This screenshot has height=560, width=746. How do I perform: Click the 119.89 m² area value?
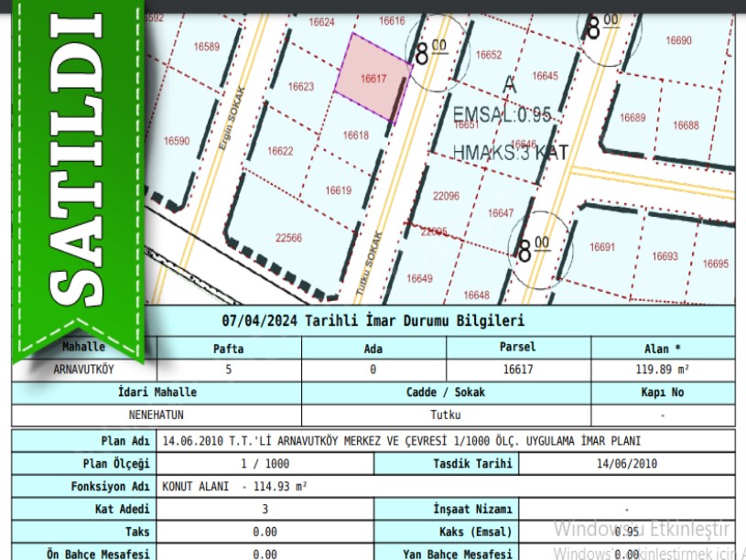tap(663, 371)
